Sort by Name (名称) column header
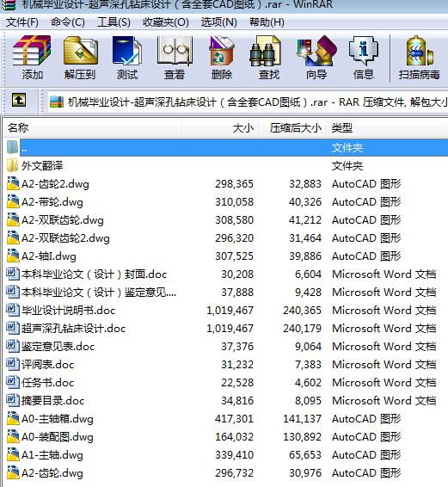The height and width of the screenshot is (487, 448). 93,127
